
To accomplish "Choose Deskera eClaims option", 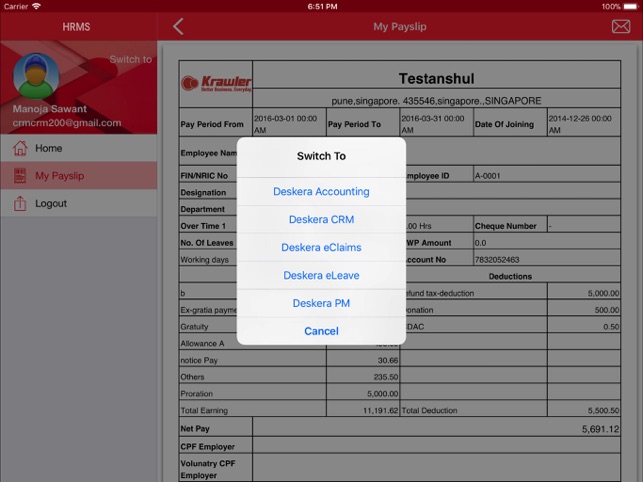I will pos(321,247).
